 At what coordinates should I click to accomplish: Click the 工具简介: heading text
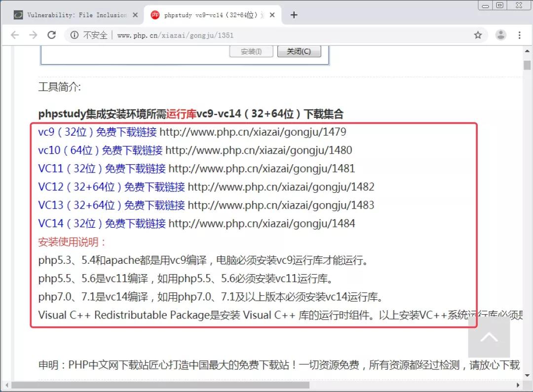pyautogui.click(x=60, y=87)
